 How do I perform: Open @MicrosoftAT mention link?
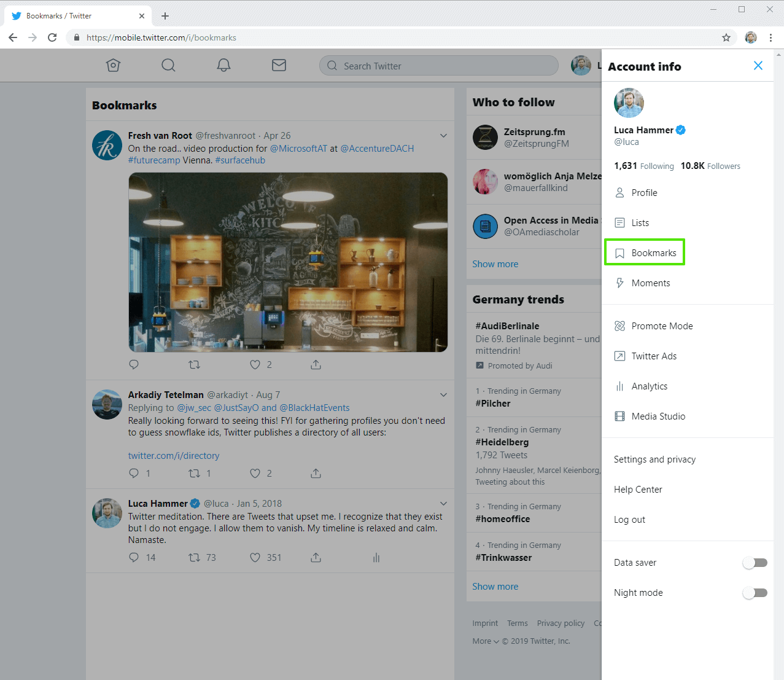299,149
